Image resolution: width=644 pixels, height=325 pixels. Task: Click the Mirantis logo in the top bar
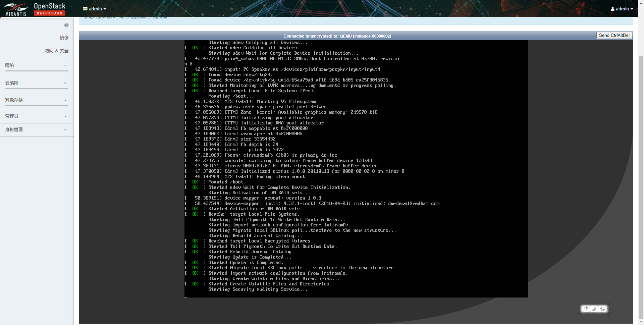pos(15,9)
